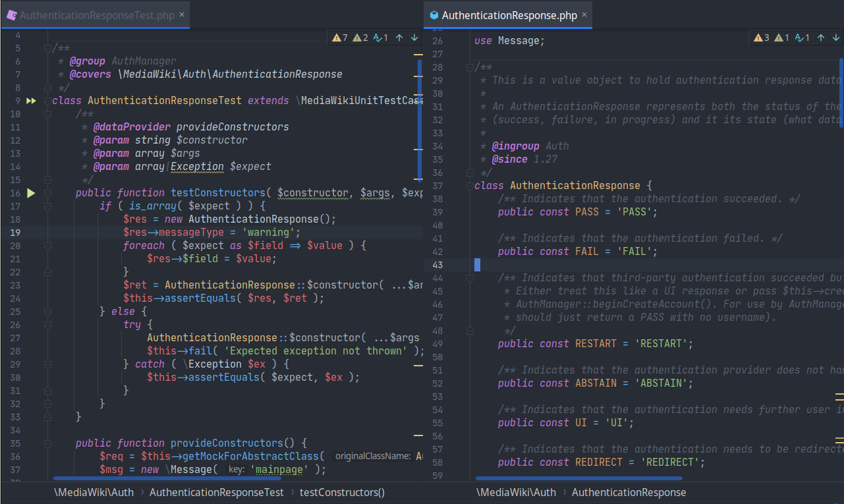The height and width of the screenshot is (504, 844).
Task: Fold the else block at line 25
Action: [47, 312]
